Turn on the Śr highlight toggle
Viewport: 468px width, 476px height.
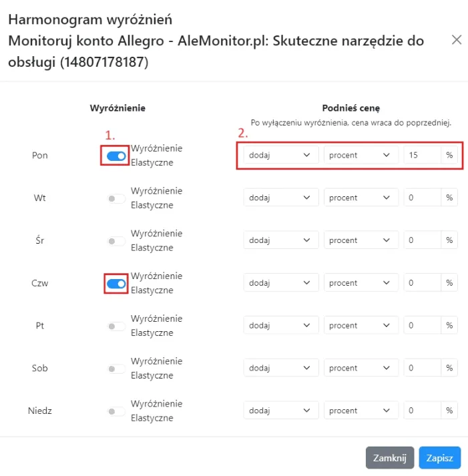pos(116,241)
